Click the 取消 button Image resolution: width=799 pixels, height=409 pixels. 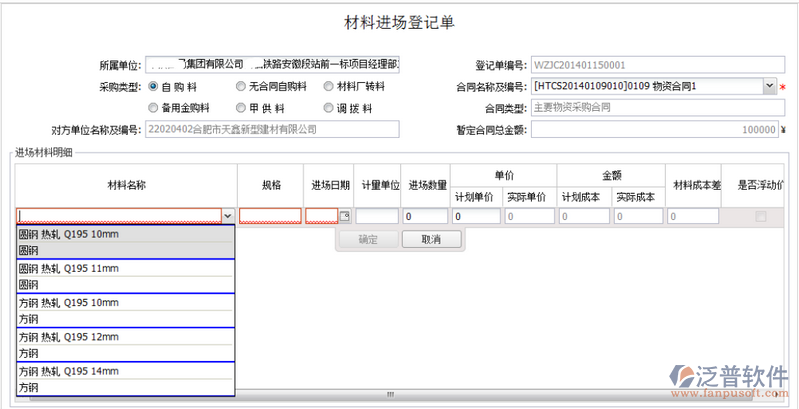tap(431, 239)
